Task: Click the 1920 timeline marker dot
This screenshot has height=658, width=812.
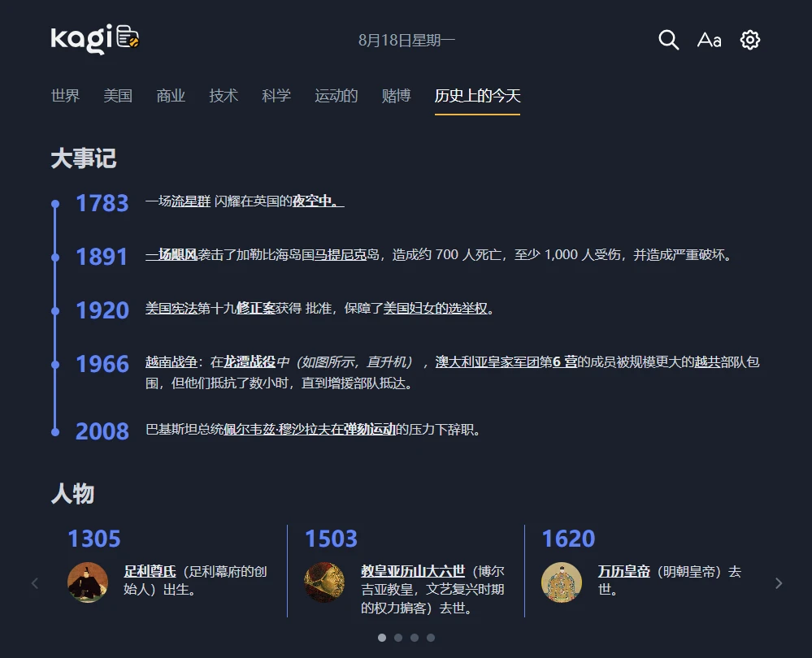Action: (x=55, y=310)
